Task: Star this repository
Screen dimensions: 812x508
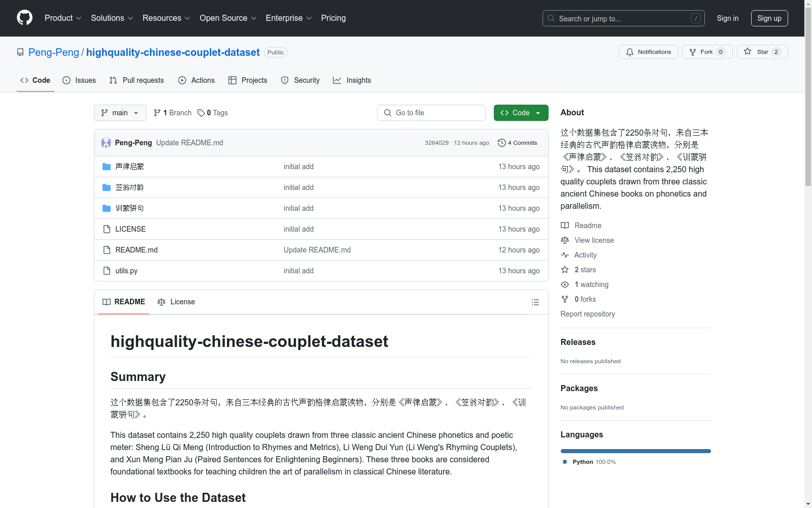Action: click(762, 52)
